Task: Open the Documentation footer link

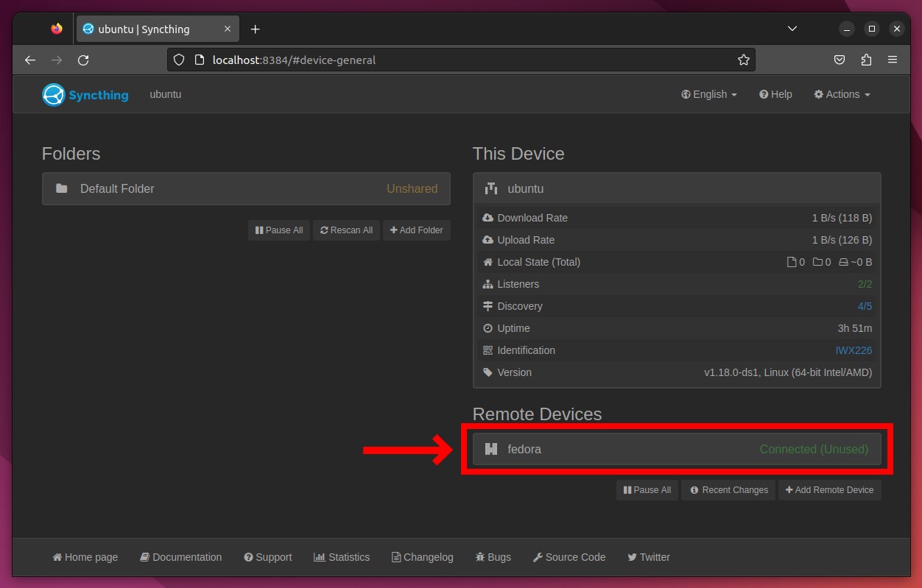Action: click(181, 557)
